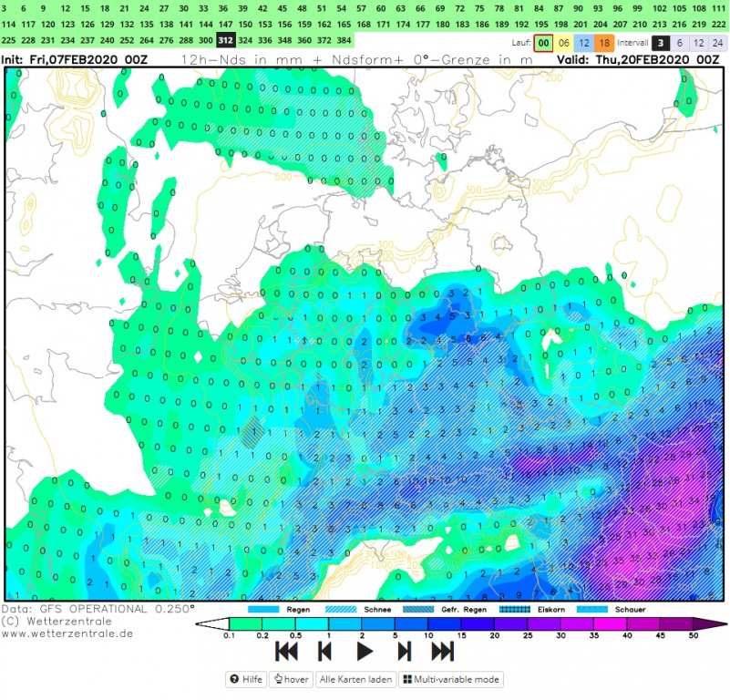The image size is (730, 700).
Task: Toggle the hover mode button
Action: (292, 679)
